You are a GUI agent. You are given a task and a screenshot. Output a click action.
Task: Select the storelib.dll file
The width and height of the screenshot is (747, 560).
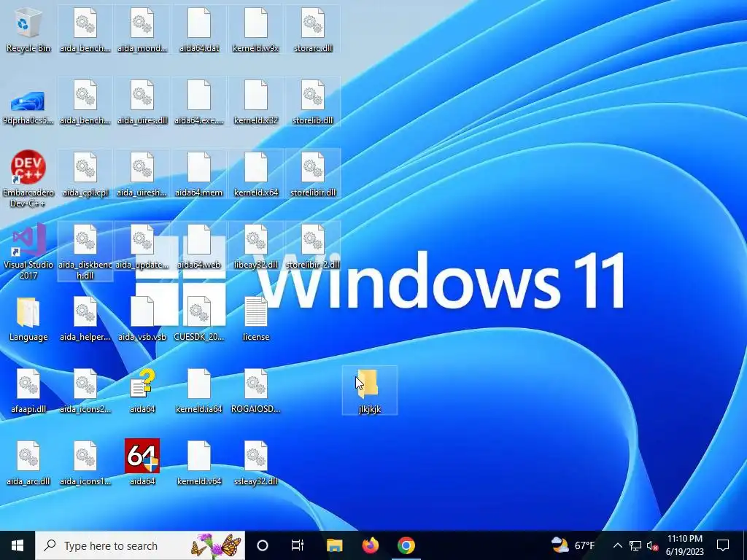pyautogui.click(x=313, y=102)
